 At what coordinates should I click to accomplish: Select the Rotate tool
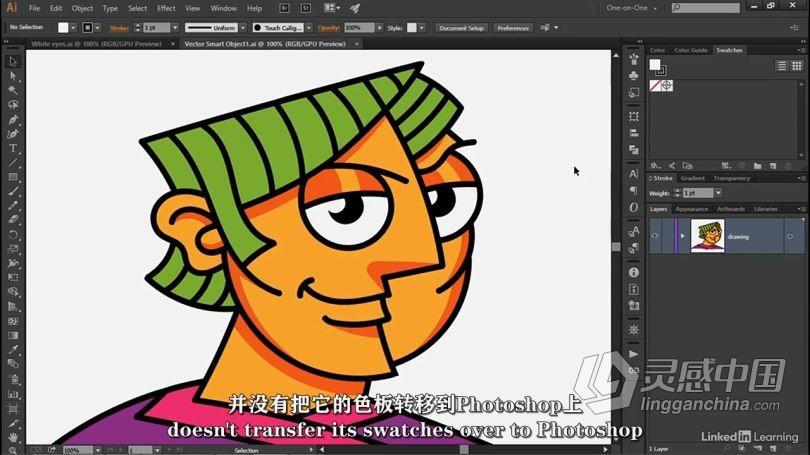point(13,234)
